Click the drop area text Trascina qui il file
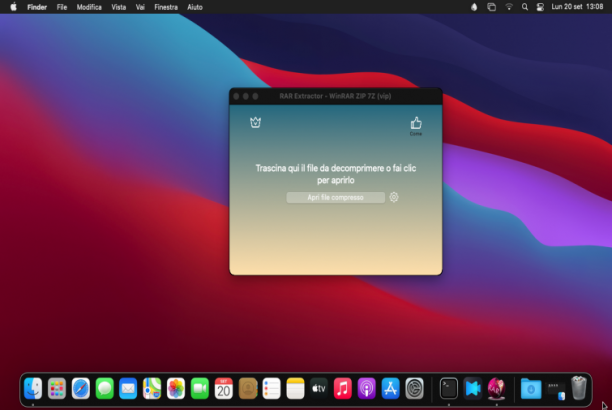612x410 pixels. (x=336, y=174)
